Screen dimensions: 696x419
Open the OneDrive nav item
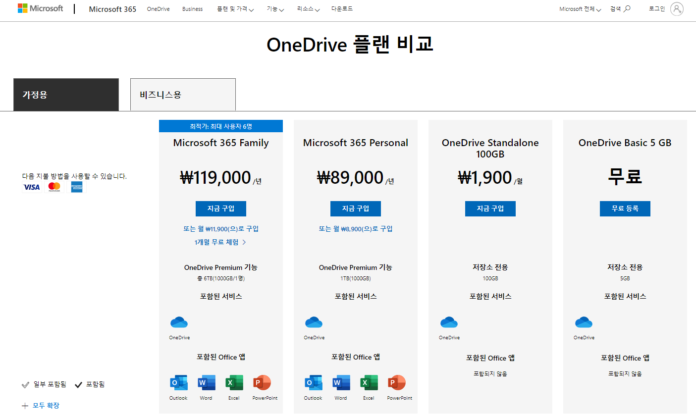tap(158, 9)
